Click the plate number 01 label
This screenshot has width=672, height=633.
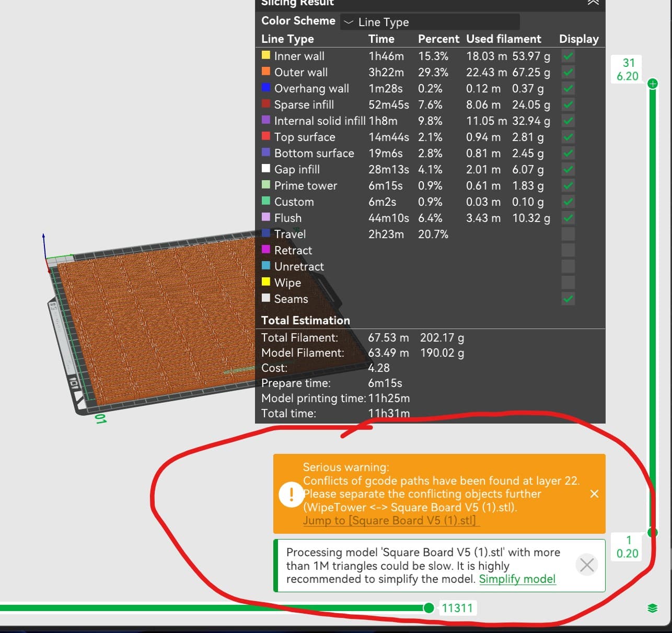coord(100,418)
